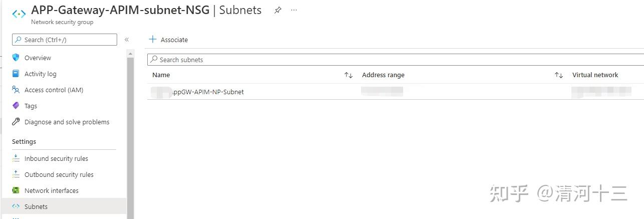Screen dimensions: 644x219
Task: Click the Activity log icon
Action: pos(16,74)
